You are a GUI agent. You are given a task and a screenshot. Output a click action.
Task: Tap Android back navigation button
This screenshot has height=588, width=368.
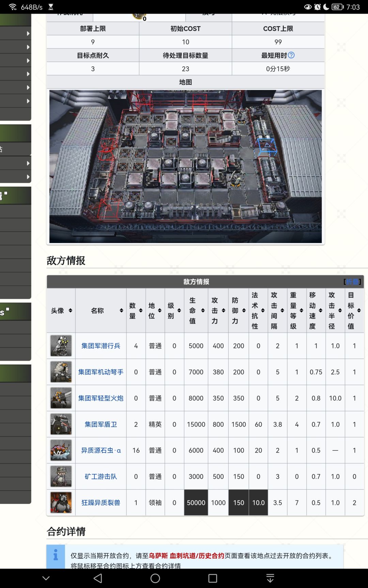(x=98, y=578)
